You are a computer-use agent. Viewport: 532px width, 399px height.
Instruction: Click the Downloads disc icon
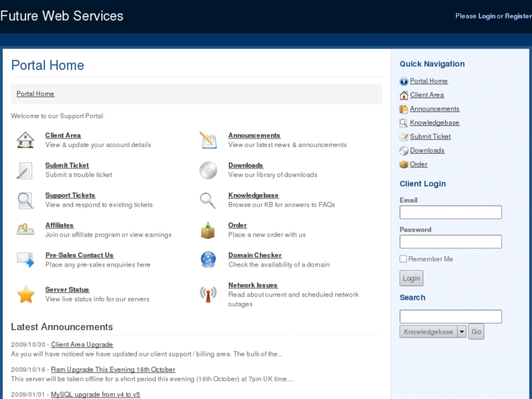pyautogui.click(x=209, y=170)
